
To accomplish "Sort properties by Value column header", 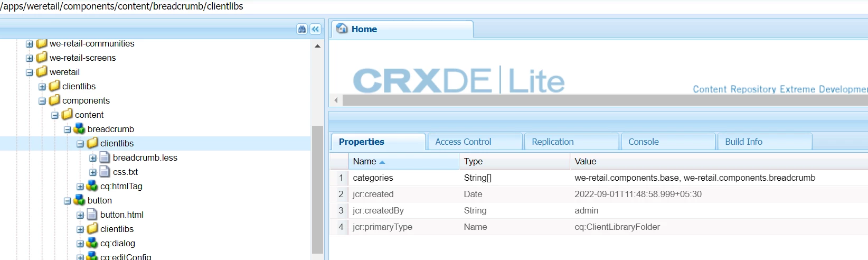I will click(719, 161).
